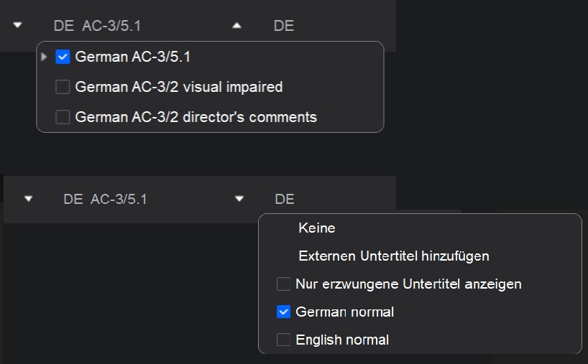Open audio dropdown arrow in the lower bar
588x364 pixels.
(29, 199)
